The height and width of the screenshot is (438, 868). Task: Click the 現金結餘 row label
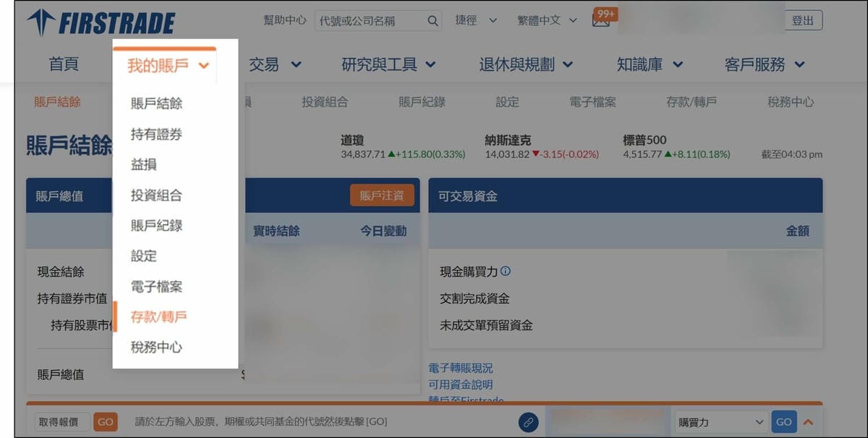61,271
